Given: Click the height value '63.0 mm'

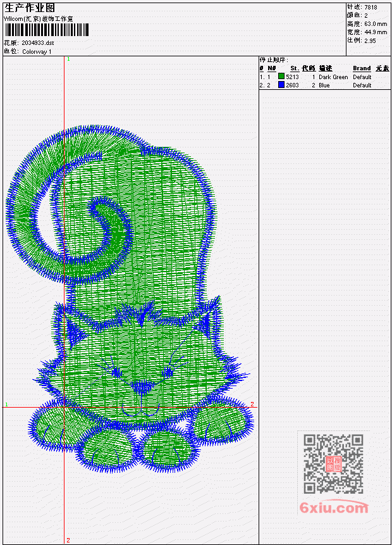Looking at the screenshot, I should click(376, 24).
